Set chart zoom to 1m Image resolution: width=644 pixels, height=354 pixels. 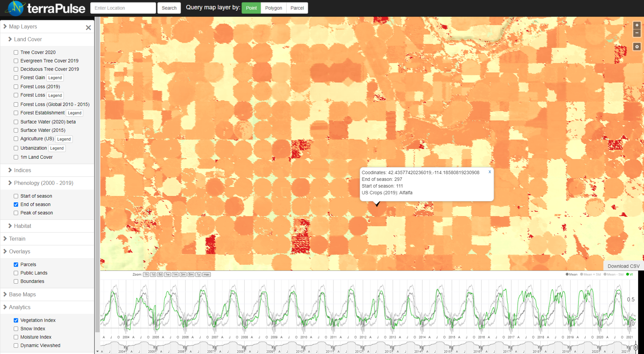click(175, 274)
